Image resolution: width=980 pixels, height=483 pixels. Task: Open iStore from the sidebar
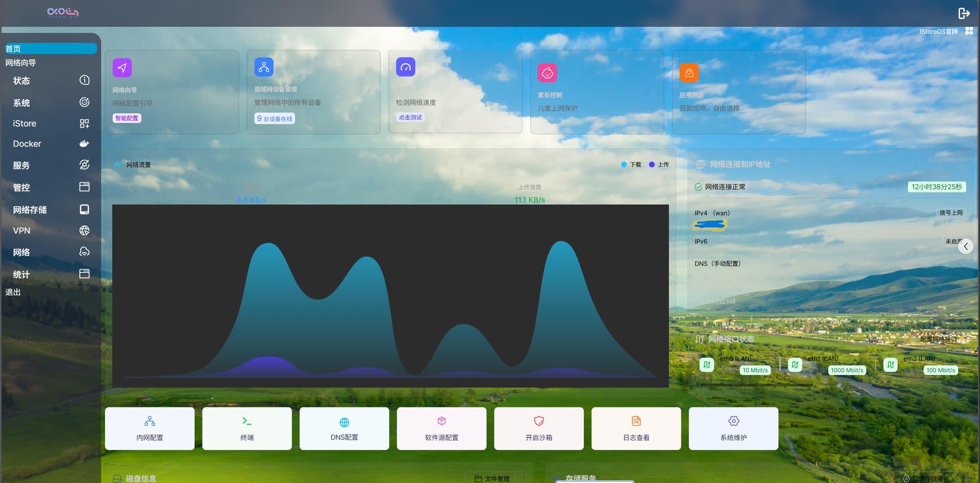(x=51, y=124)
